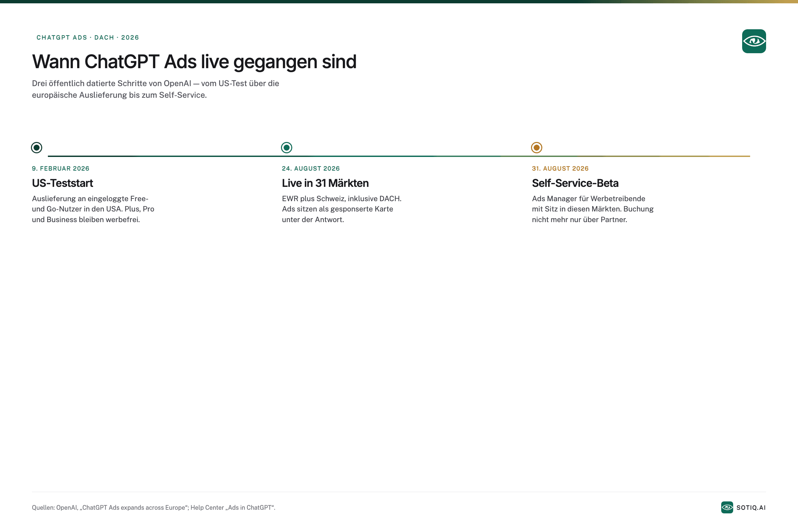798x532 pixels.
Task: Click the paragraph starting "EWR plus Schweiz"
Action: pos(342,209)
